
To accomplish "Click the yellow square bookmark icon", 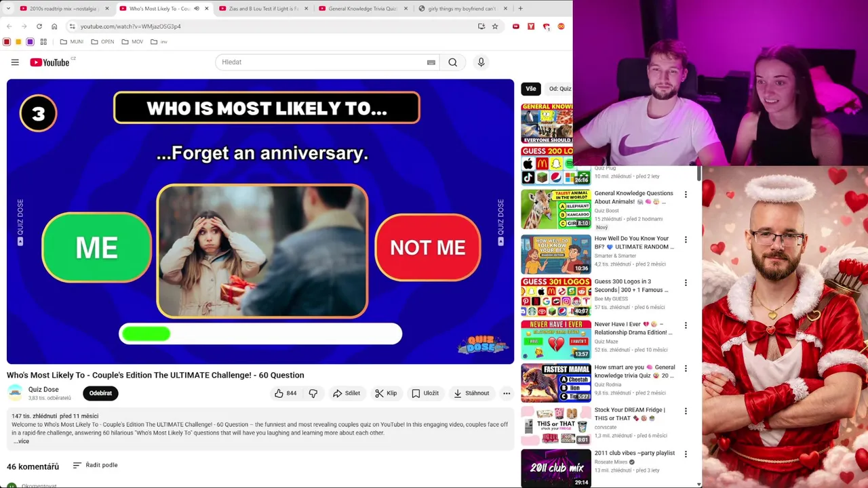I will click(x=18, y=42).
